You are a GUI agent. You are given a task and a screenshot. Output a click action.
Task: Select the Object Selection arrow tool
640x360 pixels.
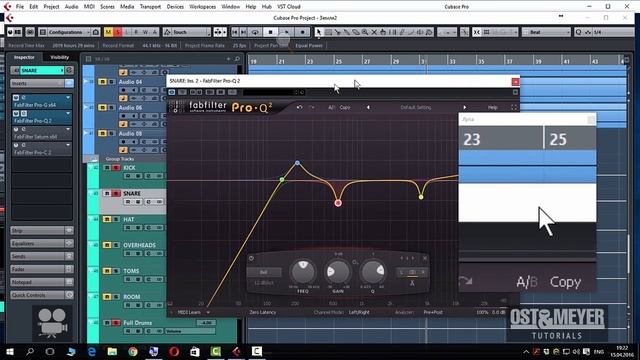319,32
